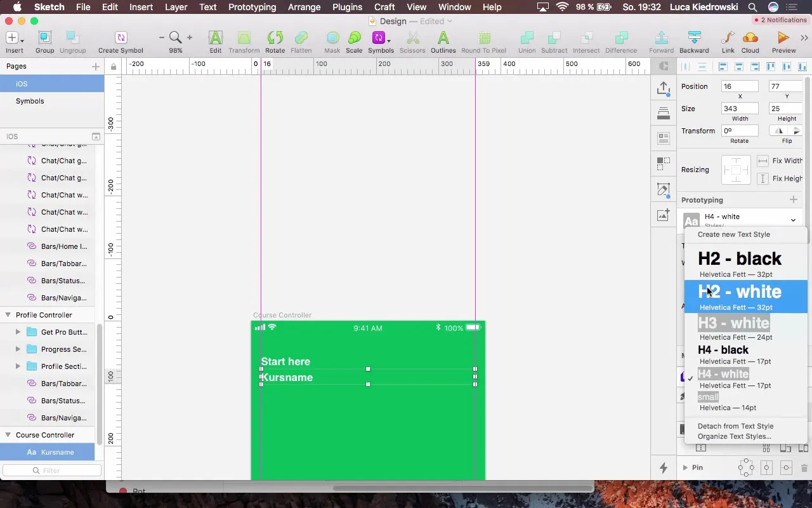Select the Kursname text layer
812x508 pixels.
(x=48, y=452)
